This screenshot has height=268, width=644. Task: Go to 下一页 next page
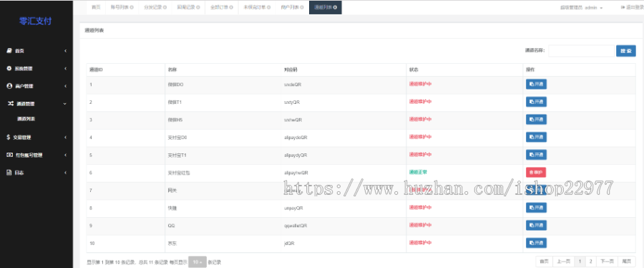[x=607, y=262]
